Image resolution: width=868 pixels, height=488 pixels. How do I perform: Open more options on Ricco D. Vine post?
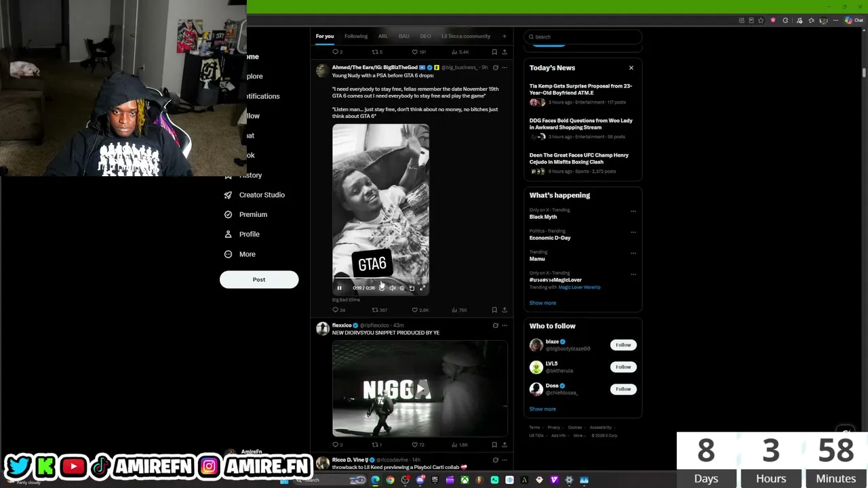504,460
